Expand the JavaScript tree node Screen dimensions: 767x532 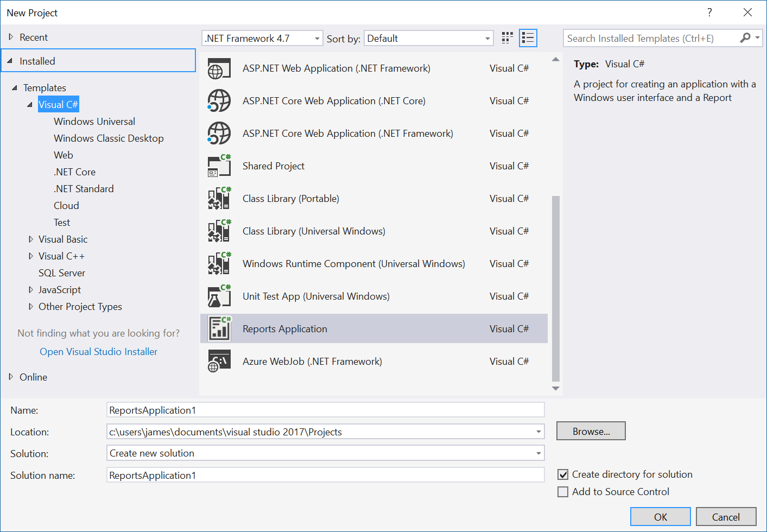(x=31, y=290)
